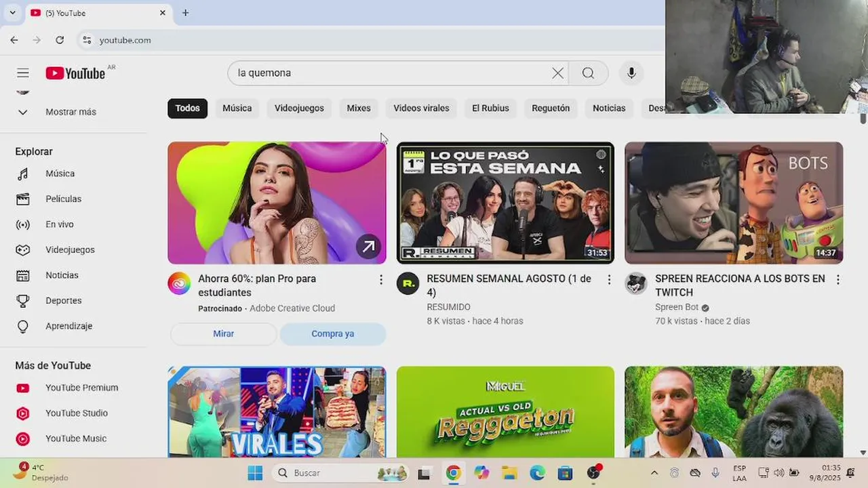The width and height of the screenshot is (868, 488).
Task: Open the VIRALES video thumbnail
Action: click(x=277, y=412)
